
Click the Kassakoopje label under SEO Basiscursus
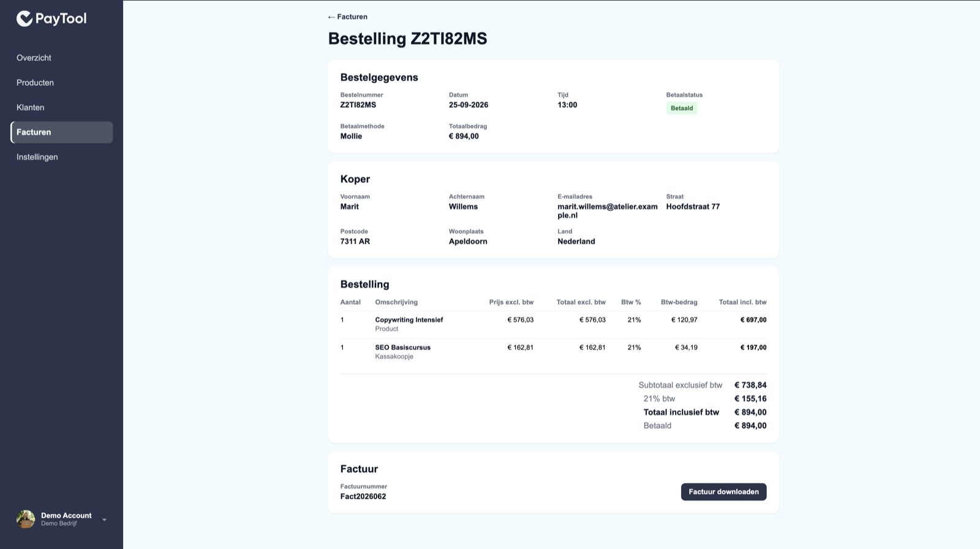(394, 357)
